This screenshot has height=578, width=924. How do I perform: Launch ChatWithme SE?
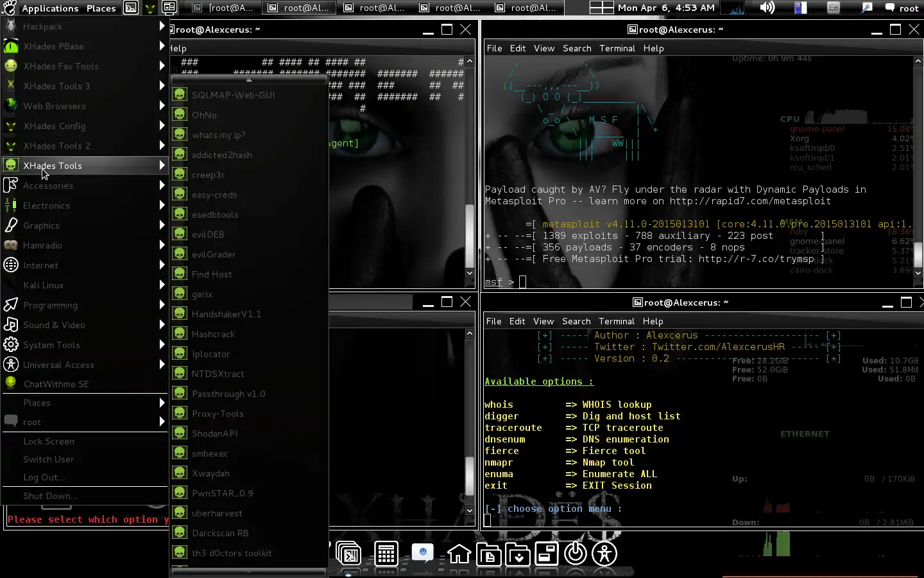click(85, 384)
